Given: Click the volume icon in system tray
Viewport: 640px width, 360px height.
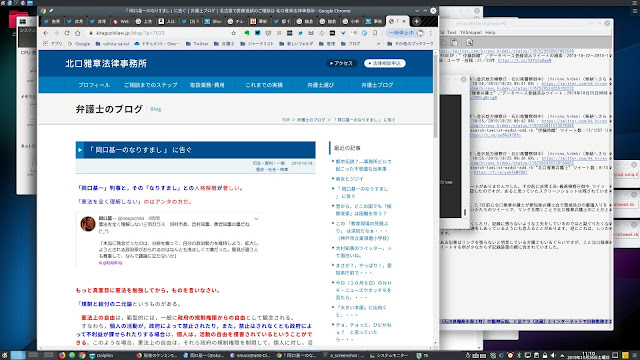Looking at the screenshot, I should coord(553,356).
